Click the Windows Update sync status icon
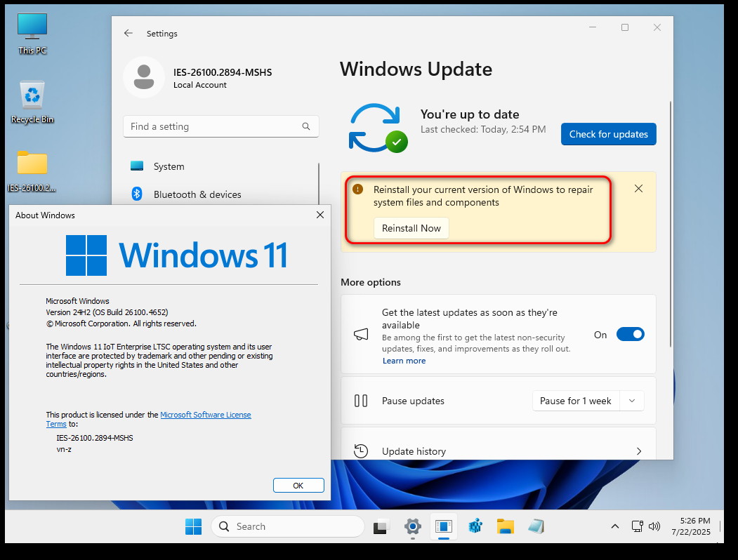The height and width of the screenshot is (560, 738). (378, 128)
